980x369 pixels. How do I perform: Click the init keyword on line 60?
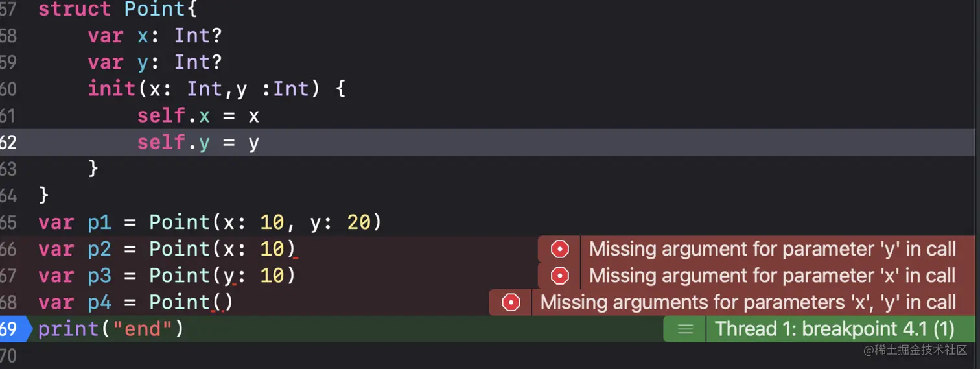point(111,89)
